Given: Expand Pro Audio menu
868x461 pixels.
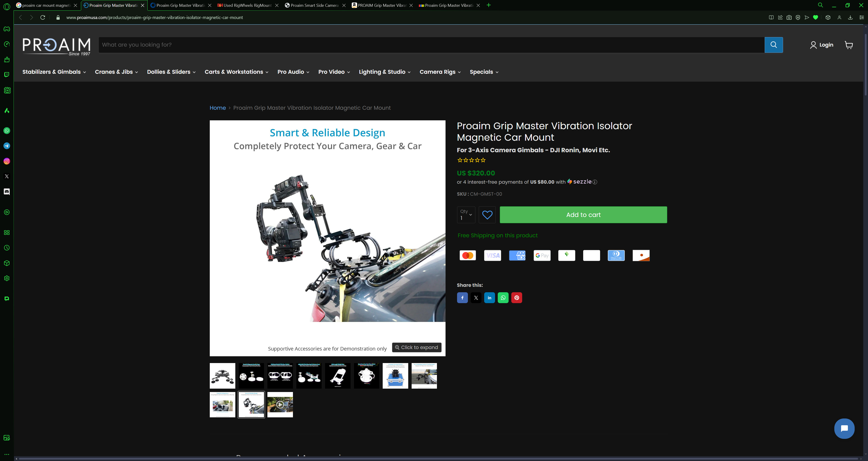Looking at the screenshot, I should click(293, 72).
